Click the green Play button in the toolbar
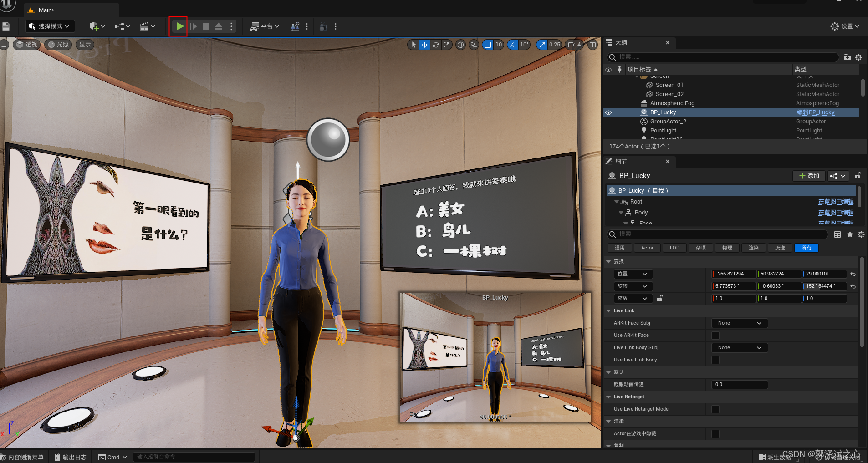The width and height of the screenshot is (868, 463). coord(180,26)
